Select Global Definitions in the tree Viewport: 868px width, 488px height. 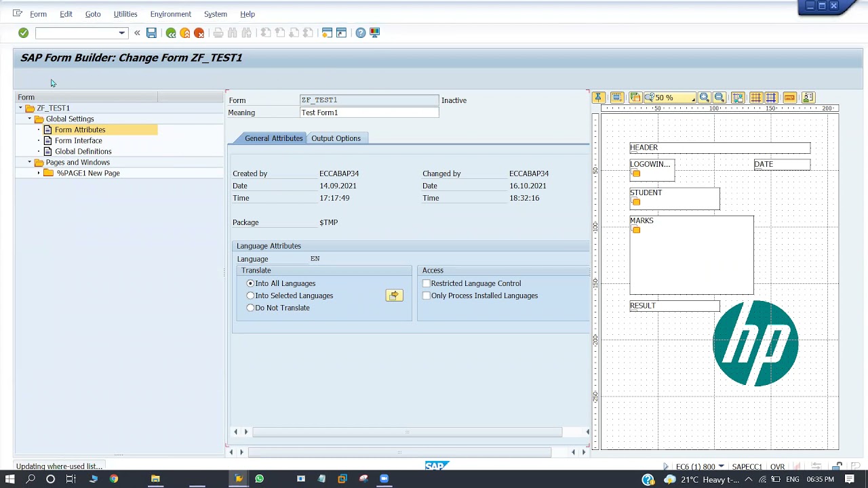(x=83, y=151)
